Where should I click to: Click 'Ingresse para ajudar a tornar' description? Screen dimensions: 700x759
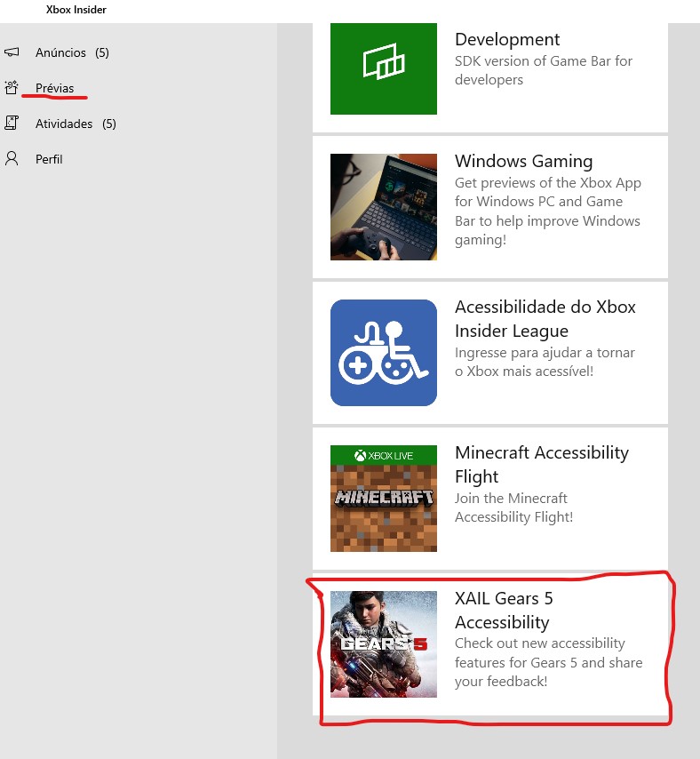[545, 362]
